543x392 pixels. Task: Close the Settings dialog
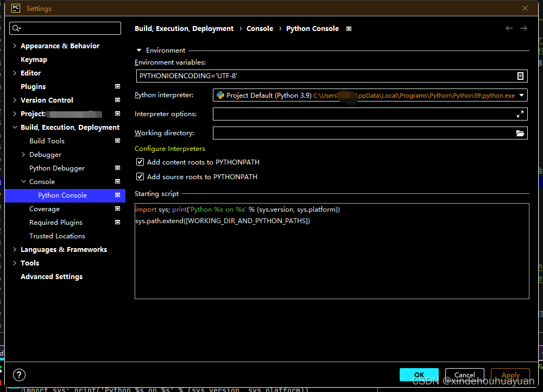point(525,8)
